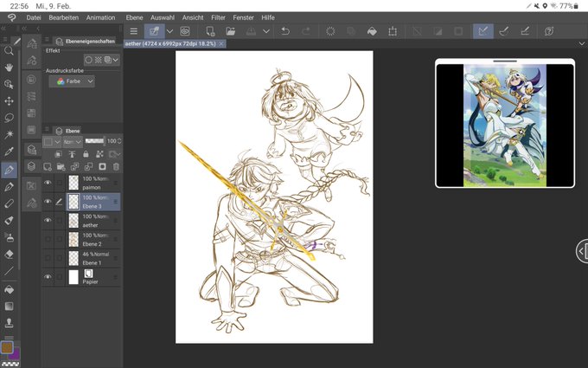Image resolution: width=588 pixels, height=368 pixels.
Task: Expand the dropdown next to the edit icon
Action: pyautogui.click(x=169, y=31)
